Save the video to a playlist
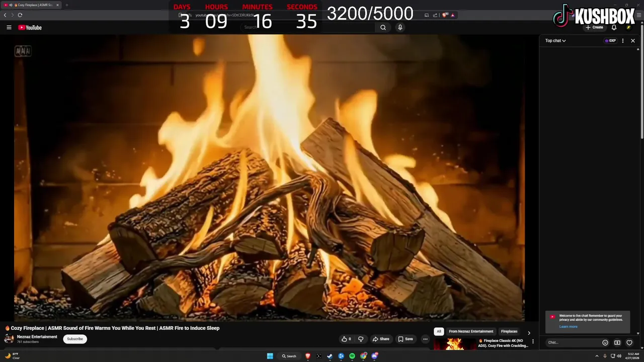The image size is (644, 362). coord(406,339)
